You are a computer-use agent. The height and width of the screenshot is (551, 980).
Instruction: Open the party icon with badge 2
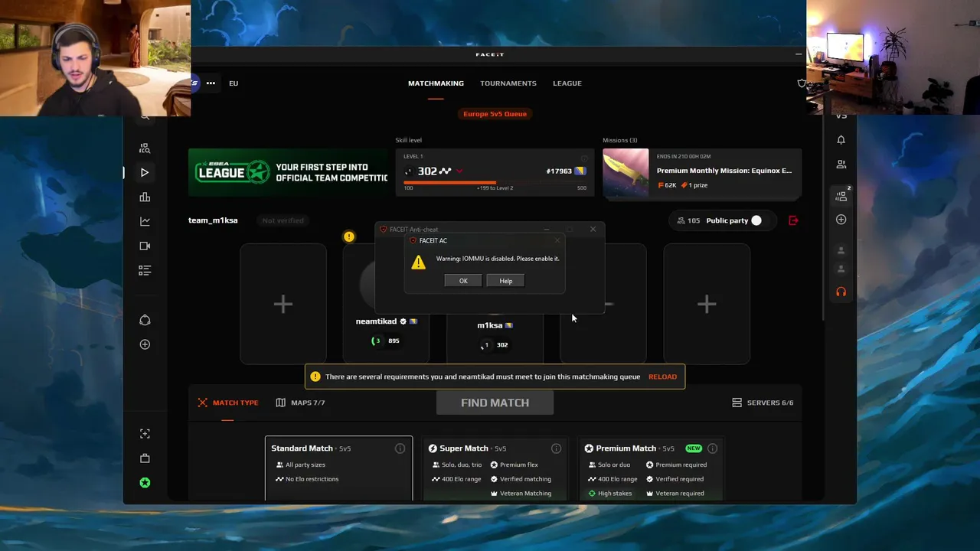click(841, 195)
